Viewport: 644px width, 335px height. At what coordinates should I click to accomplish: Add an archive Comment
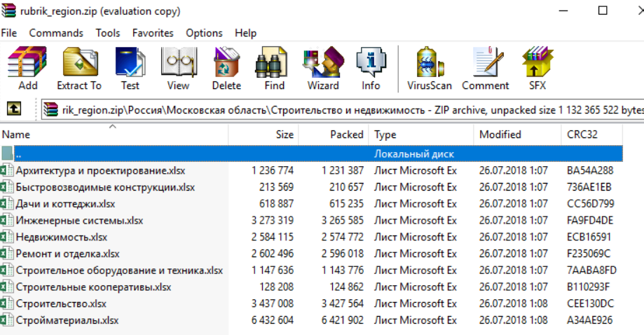485,69
